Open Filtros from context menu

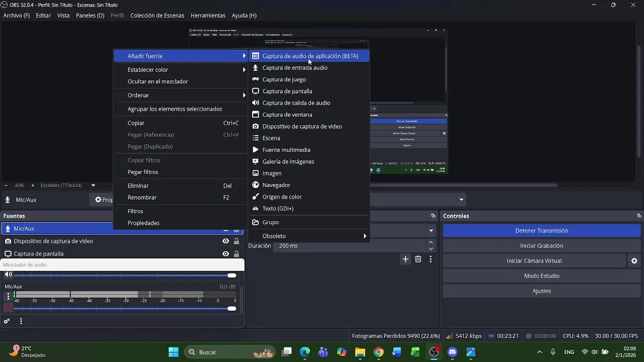click(181, 211)
